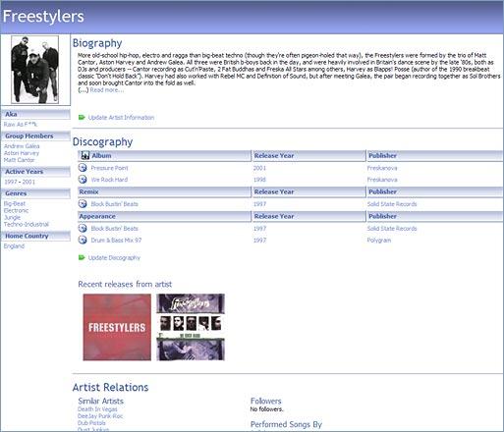The height and width of the screenshot is (432, 504).
Task: Select group member Matt Cantor
Action: tap(19, 160)
